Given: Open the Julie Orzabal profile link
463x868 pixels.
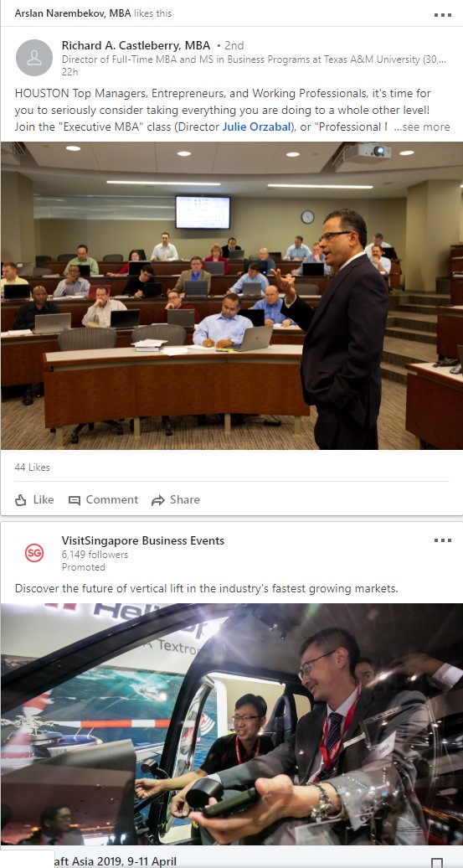Looking at the screenshot, I should point(256,127).
